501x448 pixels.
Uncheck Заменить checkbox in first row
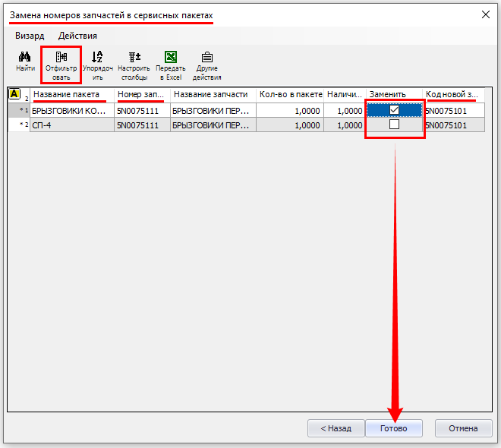(x=394, y=110)
